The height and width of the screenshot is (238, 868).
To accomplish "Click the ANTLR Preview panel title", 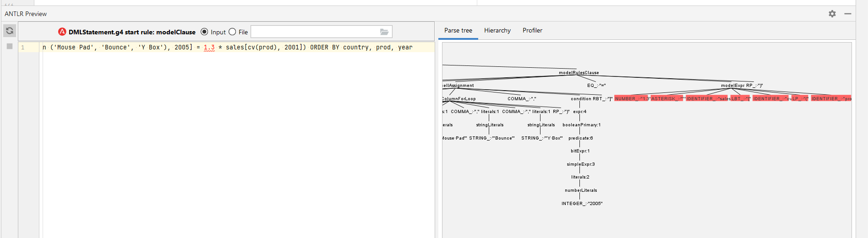I will click(26, 14).
